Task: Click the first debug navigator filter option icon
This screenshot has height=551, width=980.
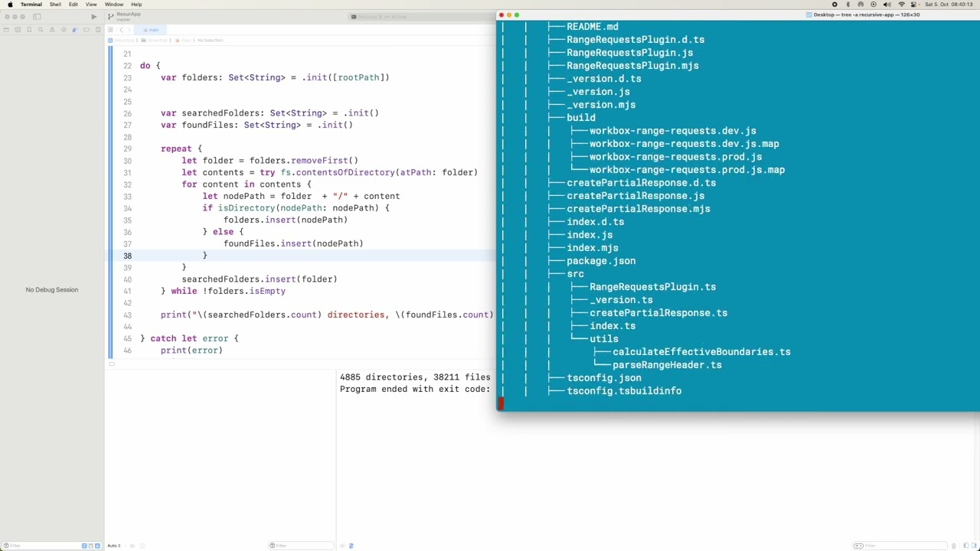Action: [x=84, y=546]
